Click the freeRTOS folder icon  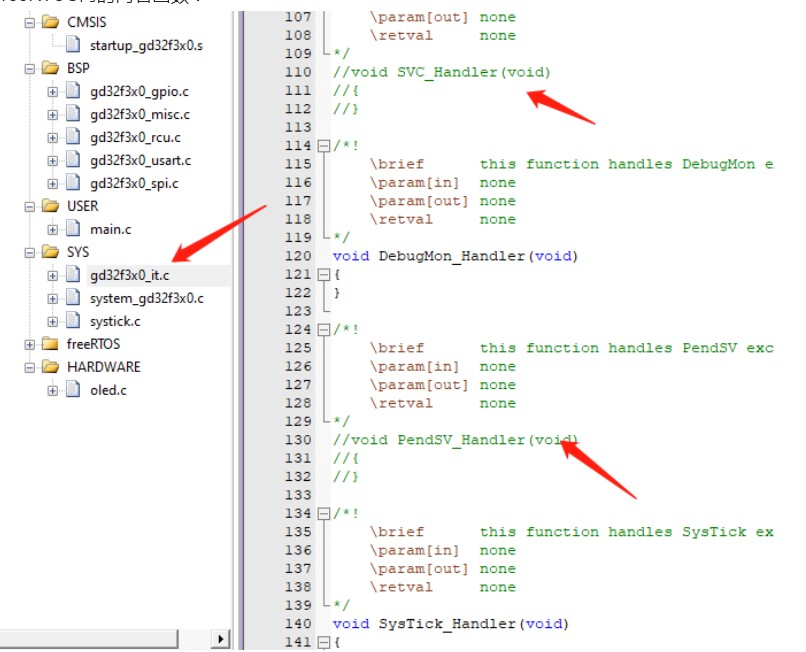click(x=50, y=343)
